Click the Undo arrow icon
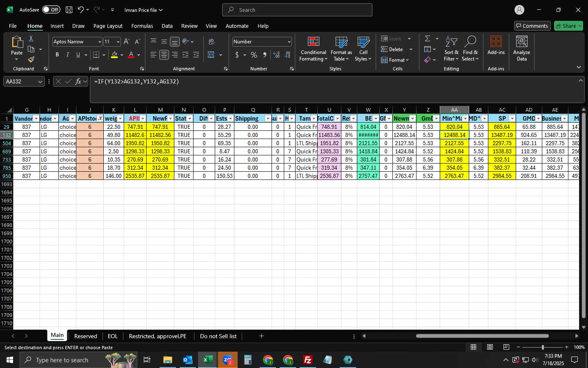The width and height of the screenshot is (588, 368). pos(80,10)
